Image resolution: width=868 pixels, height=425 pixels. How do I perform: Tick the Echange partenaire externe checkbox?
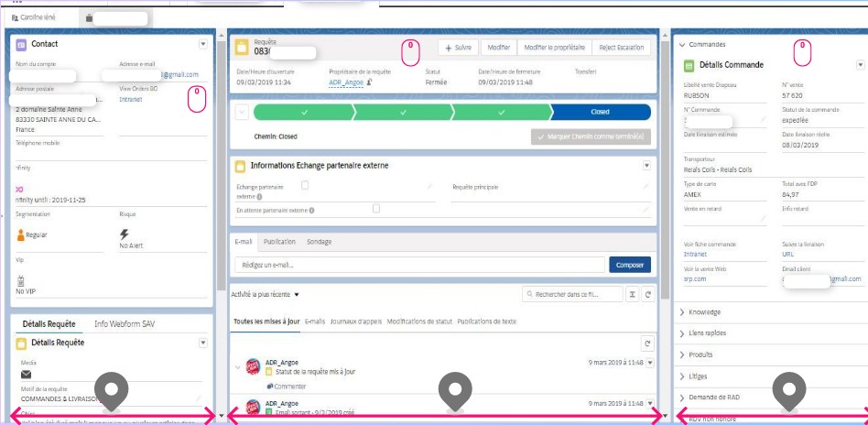click(305, 186)
